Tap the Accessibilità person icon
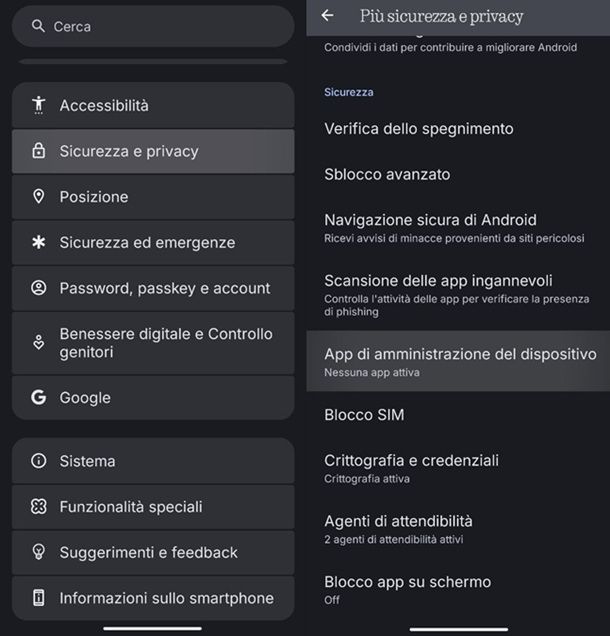The image size is (610, 636). coord(39,105)
